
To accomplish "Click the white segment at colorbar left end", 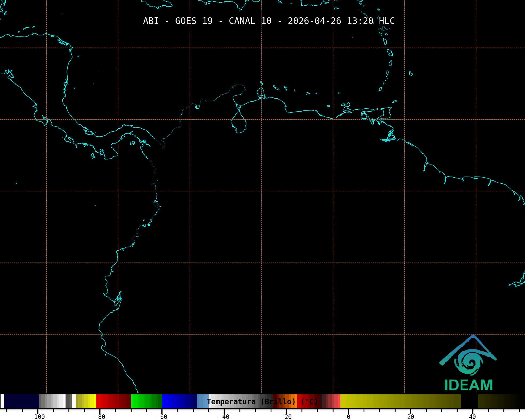I will tap(2, 401).
